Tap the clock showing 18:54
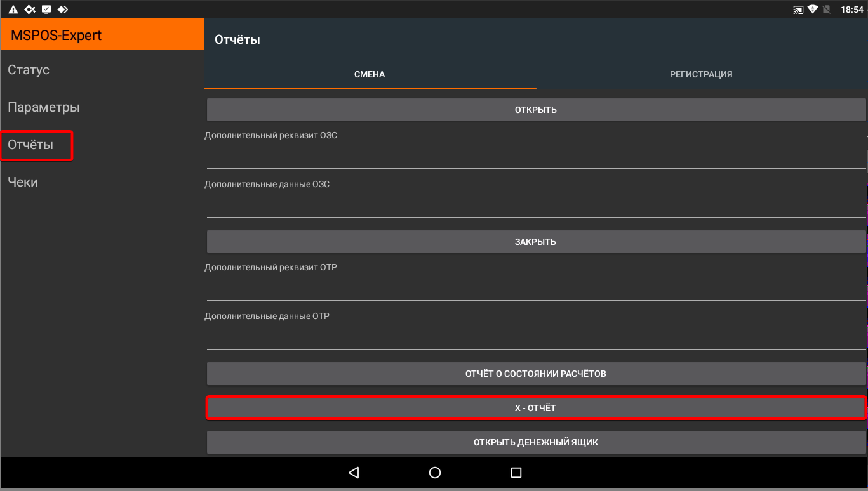Image resolution: width=868 pixels, height=491 pixels. coord(852,10)
